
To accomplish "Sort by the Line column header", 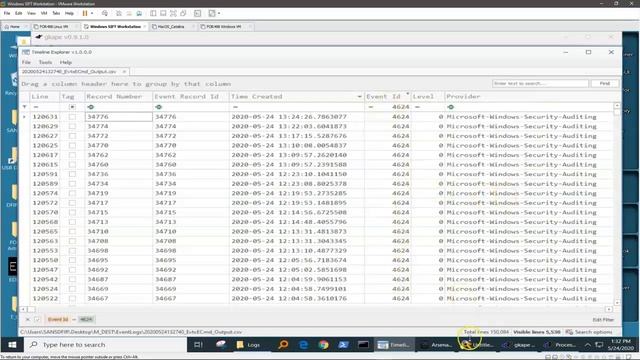I will (x=40, y=96).
